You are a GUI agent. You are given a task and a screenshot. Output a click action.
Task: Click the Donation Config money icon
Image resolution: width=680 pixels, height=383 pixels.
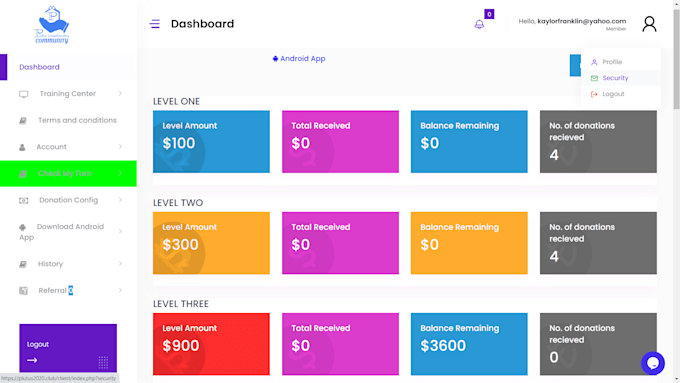point(23,200)
